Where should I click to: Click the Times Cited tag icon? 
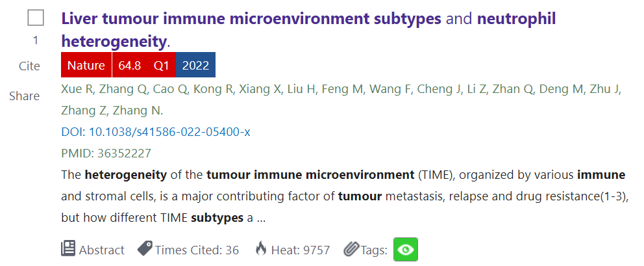(x=144, y=249)
